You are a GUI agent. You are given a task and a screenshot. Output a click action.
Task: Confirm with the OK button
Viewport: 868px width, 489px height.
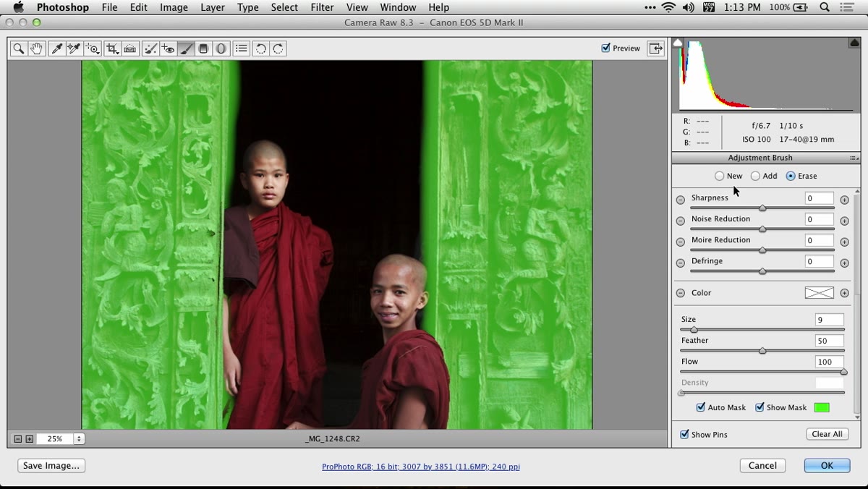tap(827, 466)
